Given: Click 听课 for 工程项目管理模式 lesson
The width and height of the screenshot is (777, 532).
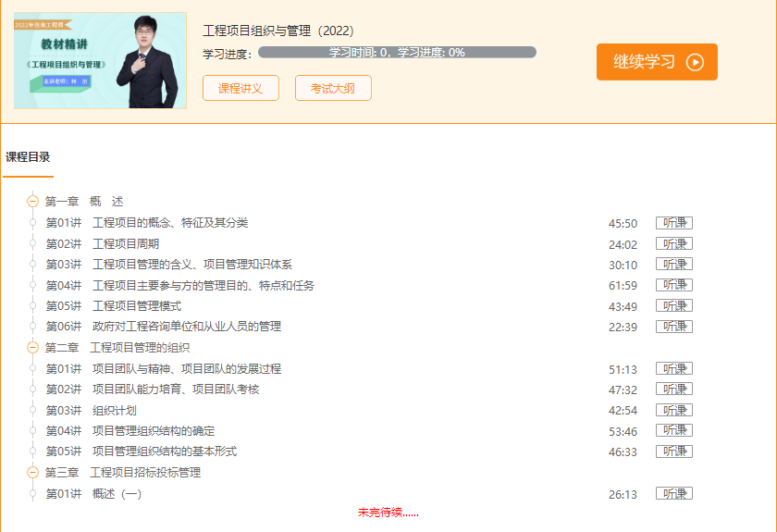Looking at the screenshot, I should pos(673,306).
